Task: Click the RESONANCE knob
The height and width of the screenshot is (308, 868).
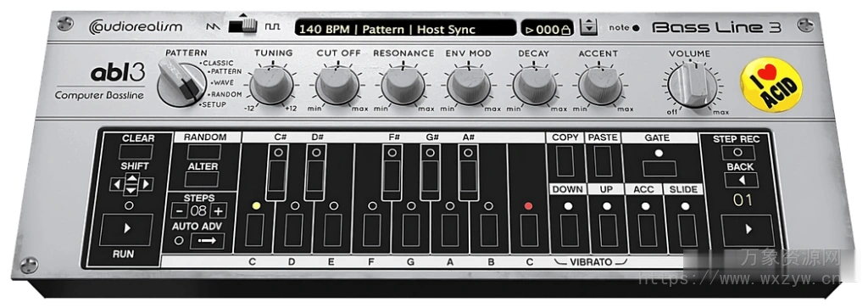Action: click(403, 86)
